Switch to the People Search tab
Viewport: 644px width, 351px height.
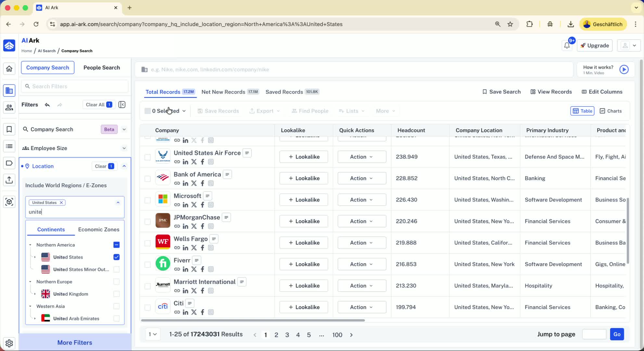[101, 68]
